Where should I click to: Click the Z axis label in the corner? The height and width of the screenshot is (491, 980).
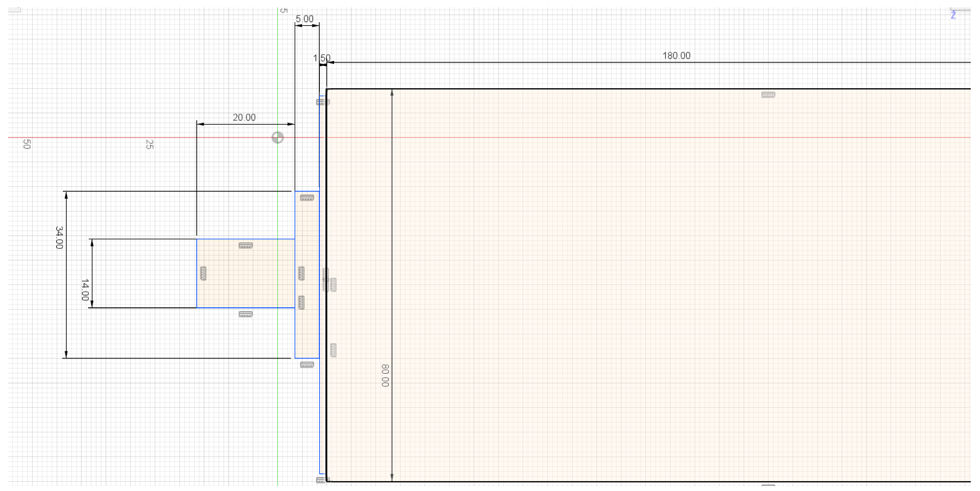953,15
